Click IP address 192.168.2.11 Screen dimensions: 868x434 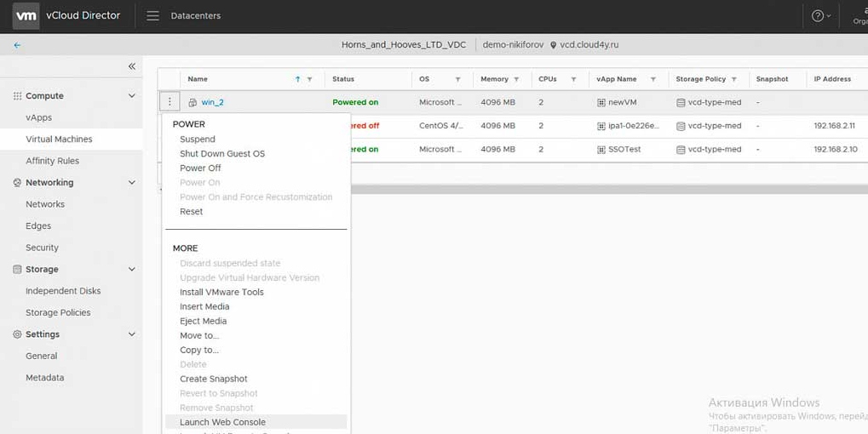(x=834, y=126)
